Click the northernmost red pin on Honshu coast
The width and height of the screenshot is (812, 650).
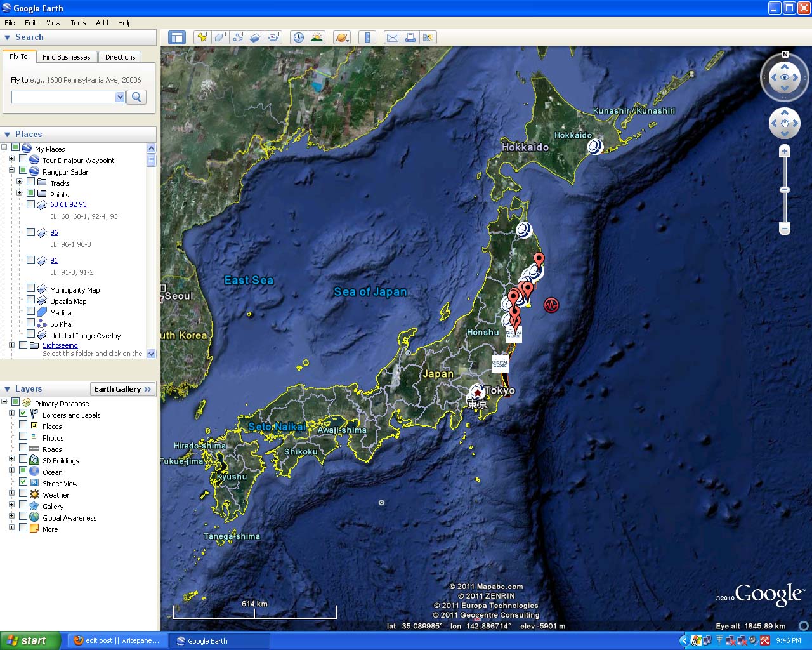(x=539, y=260)
